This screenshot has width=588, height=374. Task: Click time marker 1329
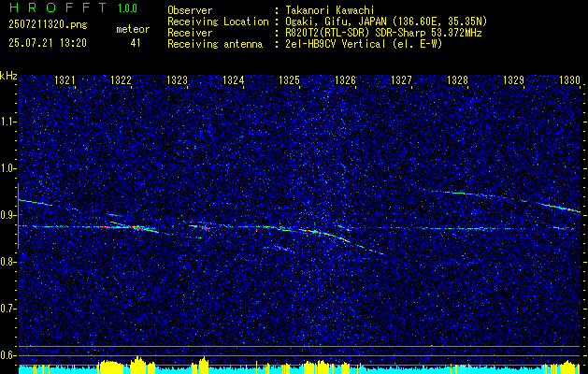513,80
